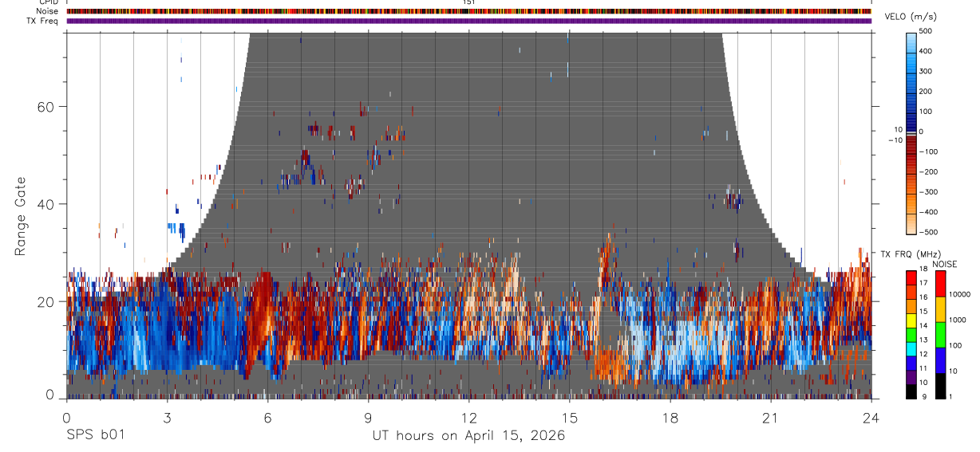Image resolution: width=980 pixels, height=452 pixels.
Task: Click the '-10' label left of velocity bar
Action: click(895, 140)
